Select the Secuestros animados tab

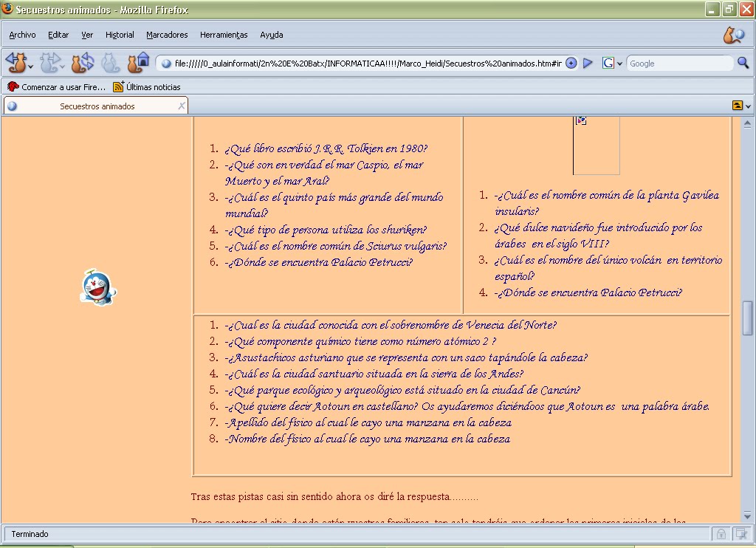point(97,106)
